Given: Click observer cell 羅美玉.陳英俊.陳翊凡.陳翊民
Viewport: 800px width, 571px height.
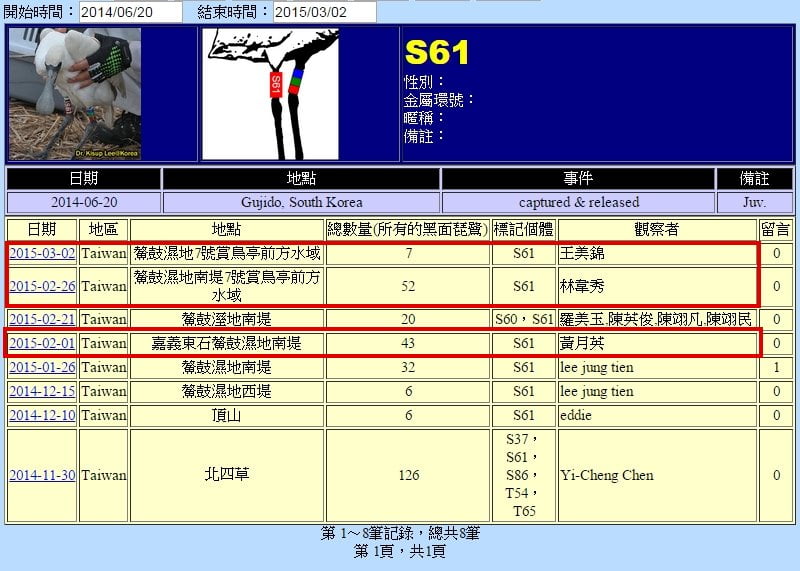Looking at the screenshot, I should (x=656, y=319).
